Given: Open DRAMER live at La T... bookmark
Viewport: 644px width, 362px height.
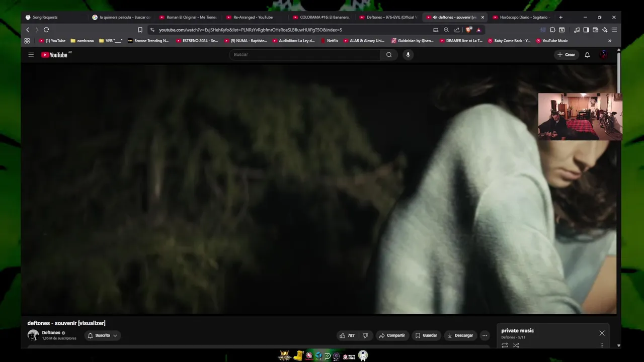Looking at the screenshot, I should [461, 41].
